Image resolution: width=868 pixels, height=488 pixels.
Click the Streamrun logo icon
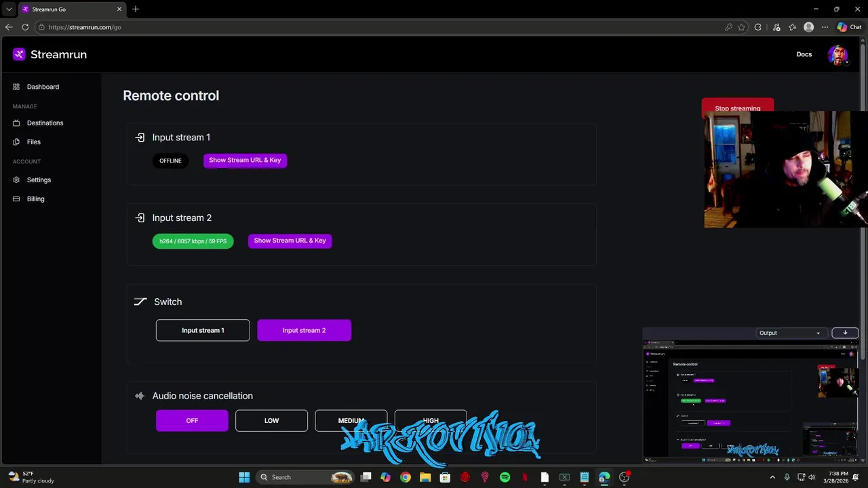(19, 54)
